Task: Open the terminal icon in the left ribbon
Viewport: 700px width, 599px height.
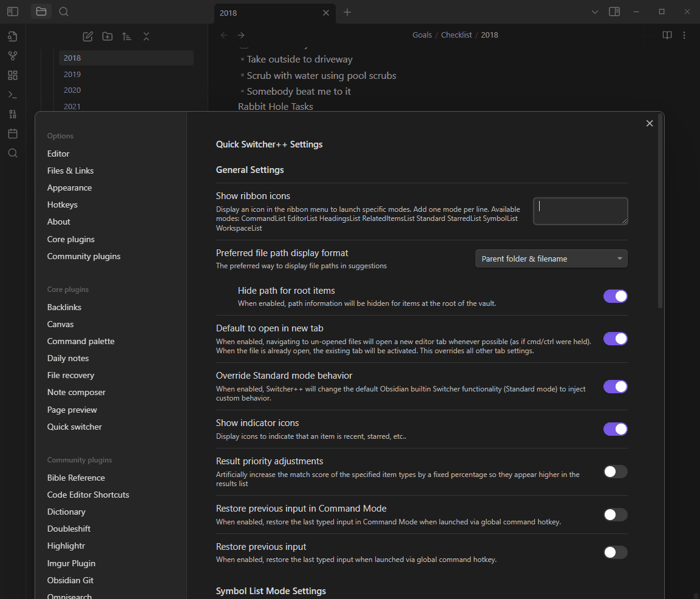Action: 12,94
